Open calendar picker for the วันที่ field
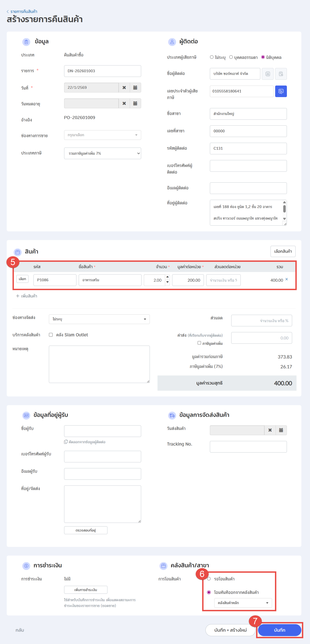 [135, 88]
